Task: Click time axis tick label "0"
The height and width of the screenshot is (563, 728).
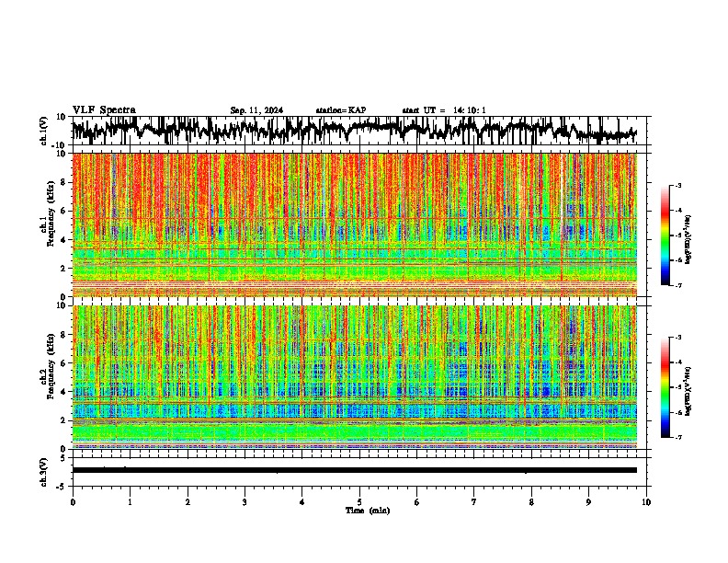Action: [x=73, y=502]
